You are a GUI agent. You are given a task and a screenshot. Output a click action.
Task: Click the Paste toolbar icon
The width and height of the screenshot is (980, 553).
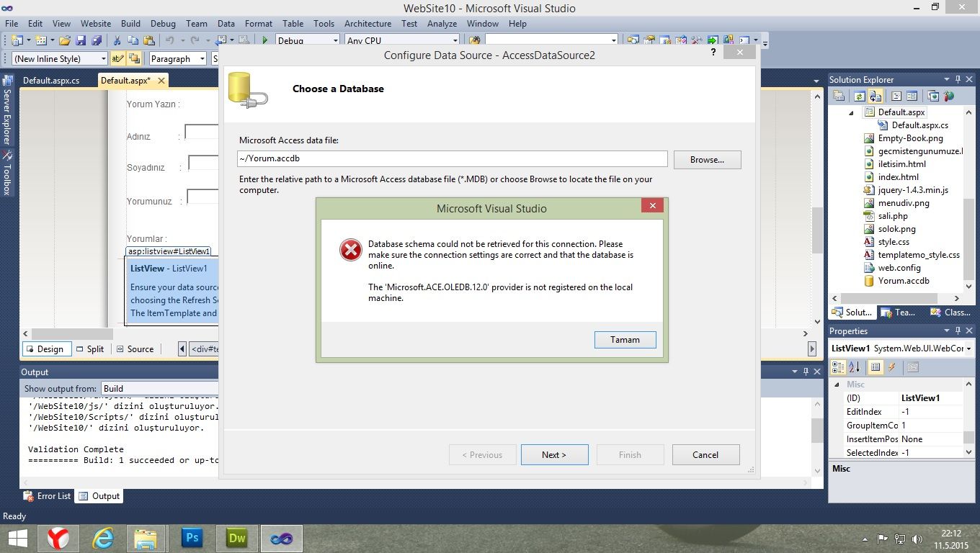tap(149, 40)
